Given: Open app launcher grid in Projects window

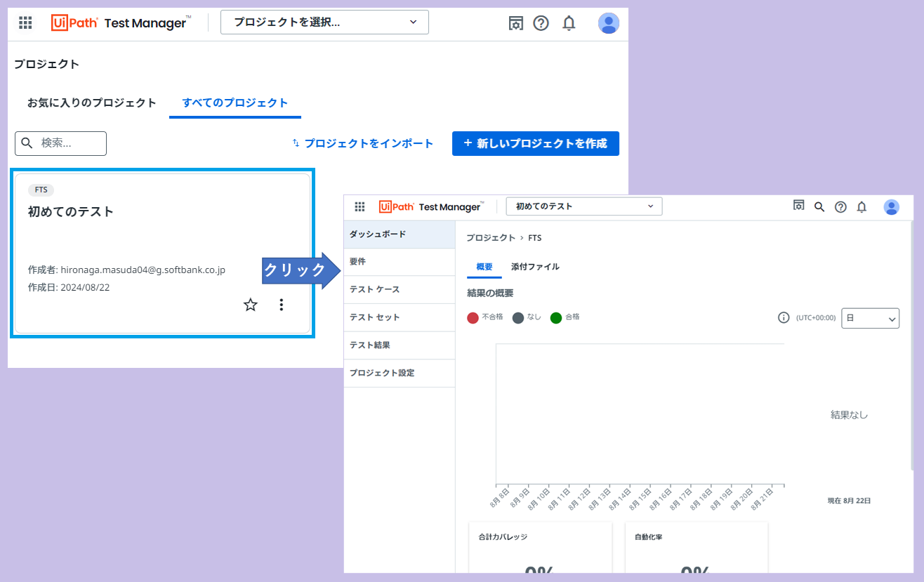Looking at the screenshot, I should [x=25, y=22].
